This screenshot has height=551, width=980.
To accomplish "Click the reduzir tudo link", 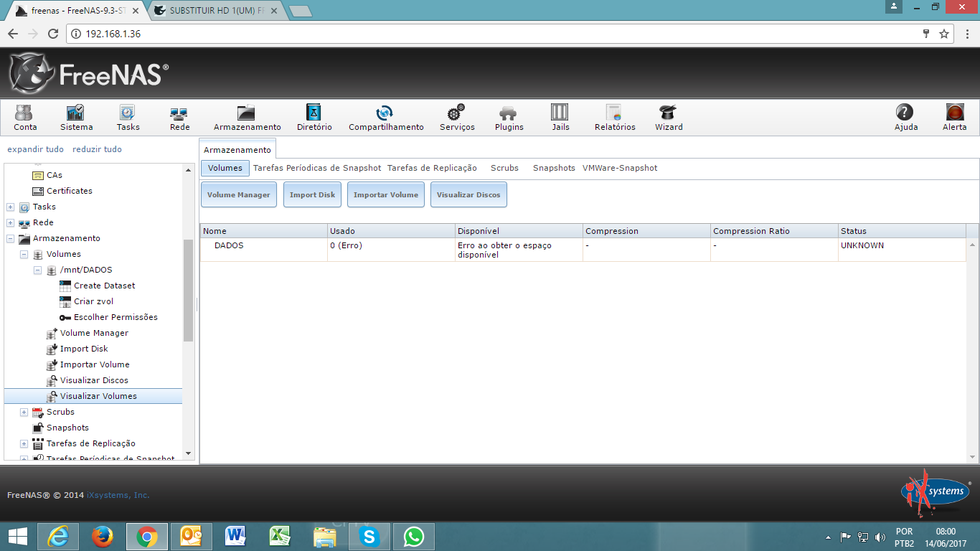I will 97,149.
